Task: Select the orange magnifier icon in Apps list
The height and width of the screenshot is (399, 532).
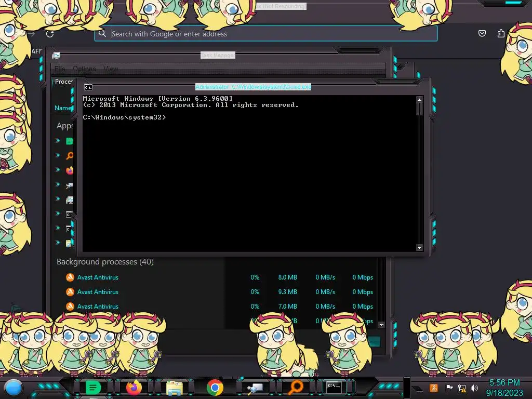Action: pos(70,155)
